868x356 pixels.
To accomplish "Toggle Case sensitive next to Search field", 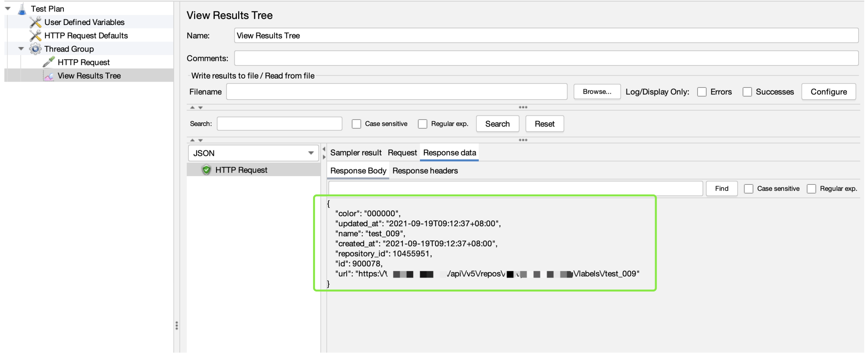I will (x=357, y=124).
